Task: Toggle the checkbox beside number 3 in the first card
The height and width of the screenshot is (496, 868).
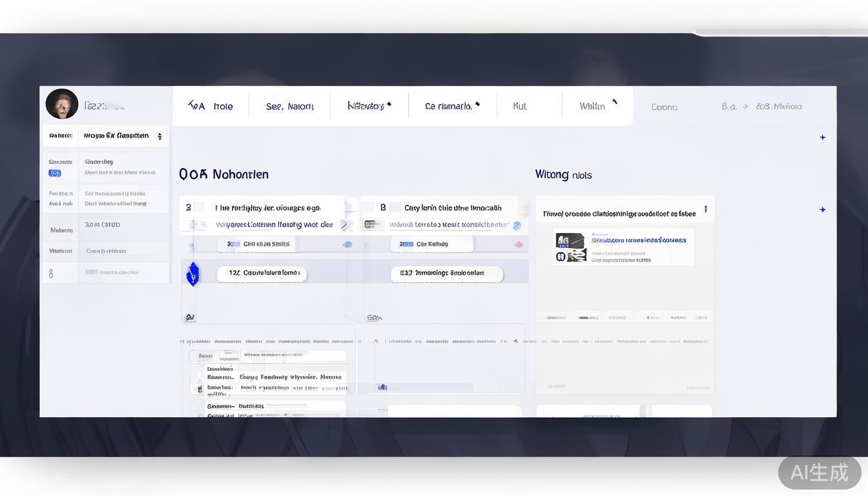Action: coord(199,207)
